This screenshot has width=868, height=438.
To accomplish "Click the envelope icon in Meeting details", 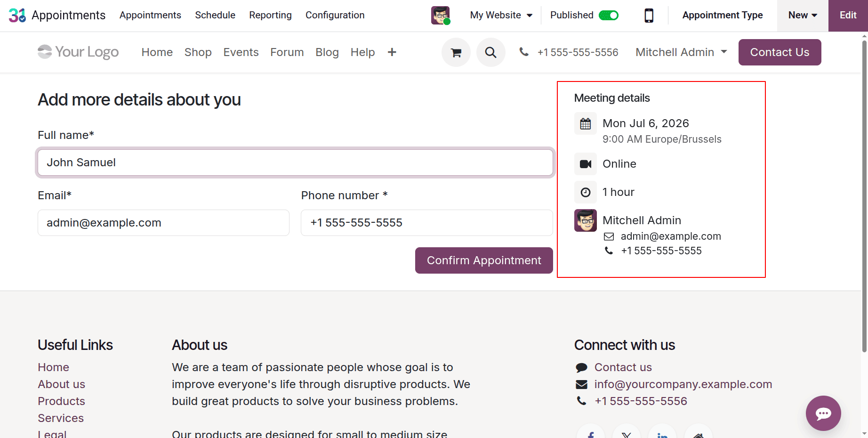I will [x=609, y=236].
